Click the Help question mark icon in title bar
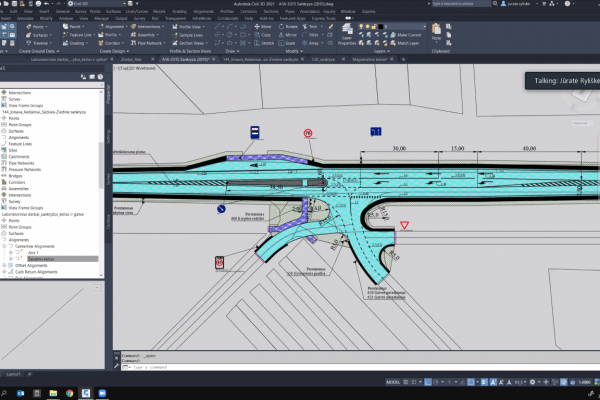This screenshot has width=600, height=400. tap(567, 3)
